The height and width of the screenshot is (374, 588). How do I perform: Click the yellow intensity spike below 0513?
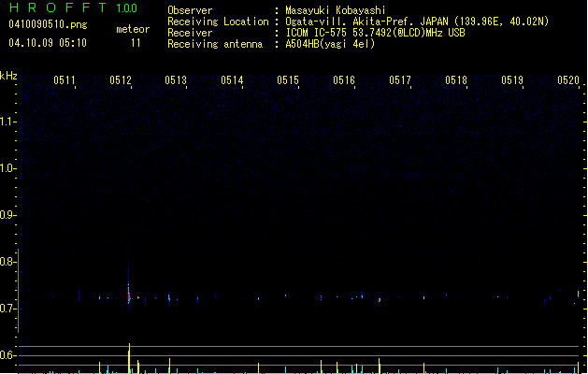click(169, 366)
